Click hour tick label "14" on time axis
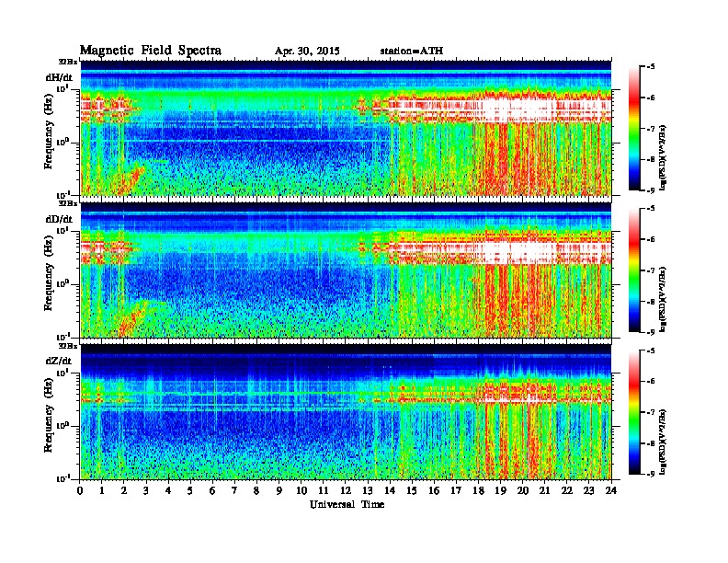Image resolution: width=728 pixels, height=563 pixels. pos(390,490)
